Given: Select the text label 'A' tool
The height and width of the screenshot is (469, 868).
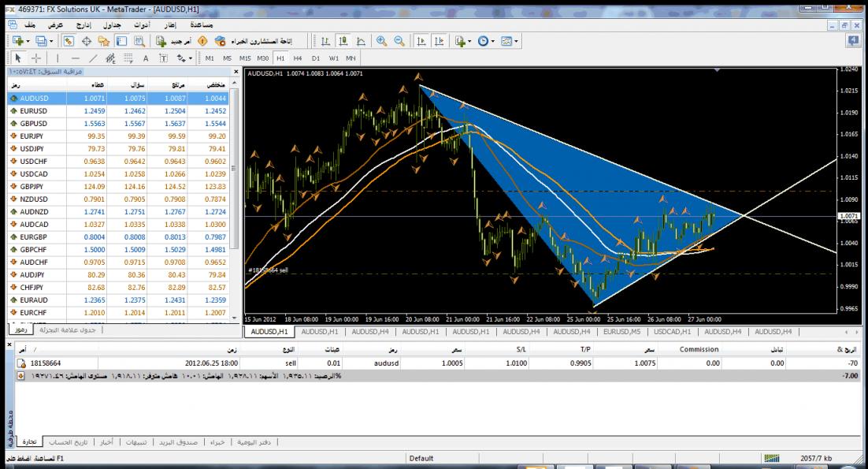Looking at the screenshot, I should (146, 58).
